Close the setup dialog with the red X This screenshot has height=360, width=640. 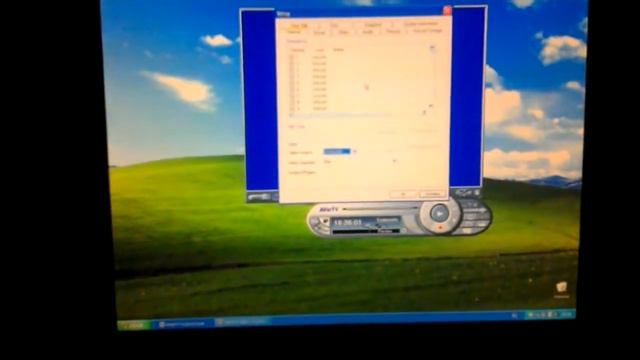pyautogui.click(x=447, y=11)
